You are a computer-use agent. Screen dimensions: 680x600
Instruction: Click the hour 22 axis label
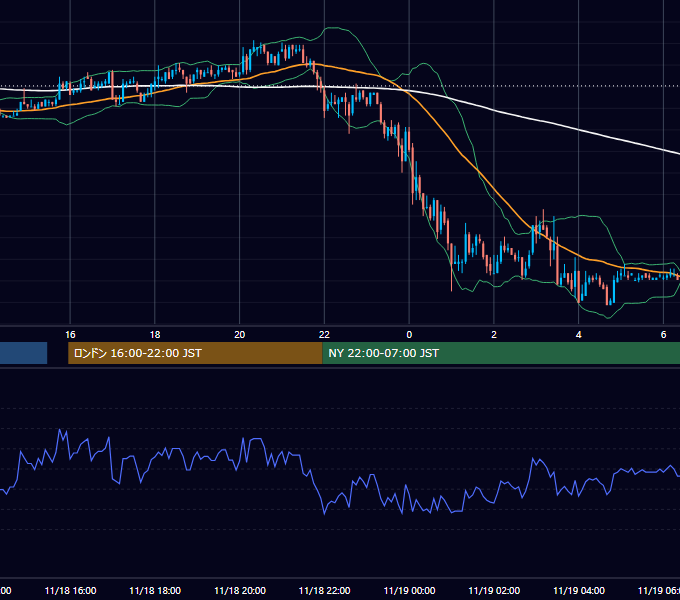tap(324, 335)
